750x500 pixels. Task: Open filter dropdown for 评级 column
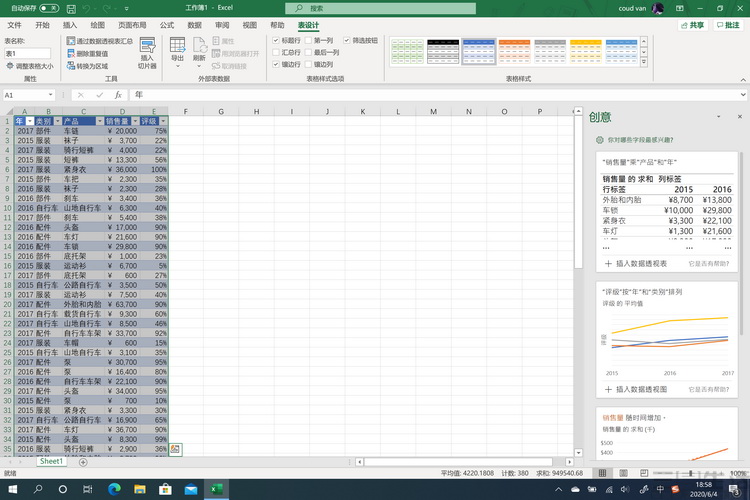pyautogui.click(x=163, y=121)
